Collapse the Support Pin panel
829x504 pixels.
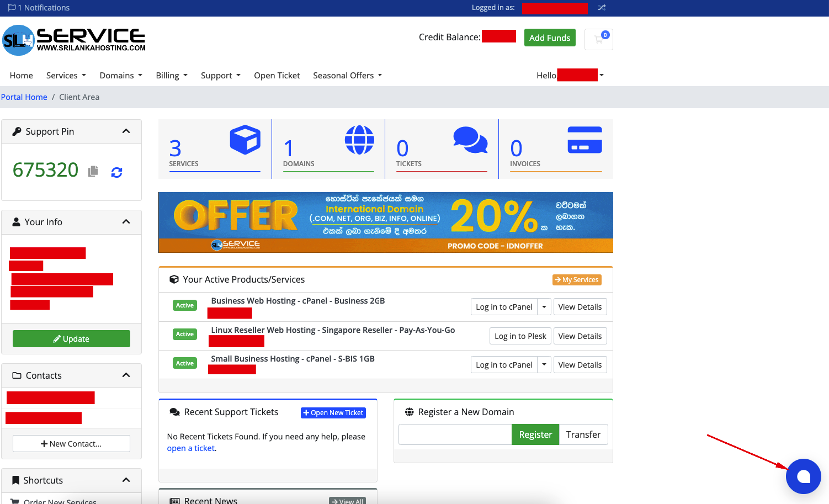click(126, 131)
